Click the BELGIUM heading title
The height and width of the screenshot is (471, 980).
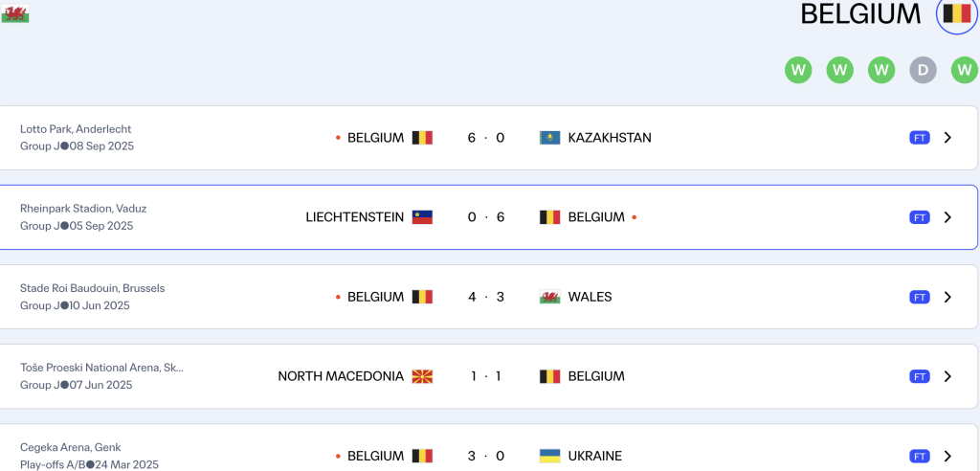coord(860,14)
